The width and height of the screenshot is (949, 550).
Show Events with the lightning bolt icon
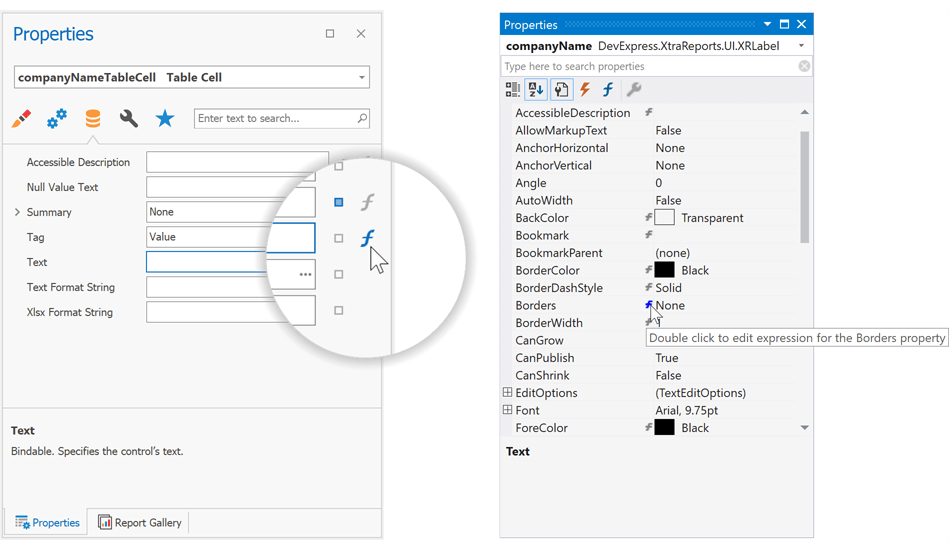(x=585, y=90)
